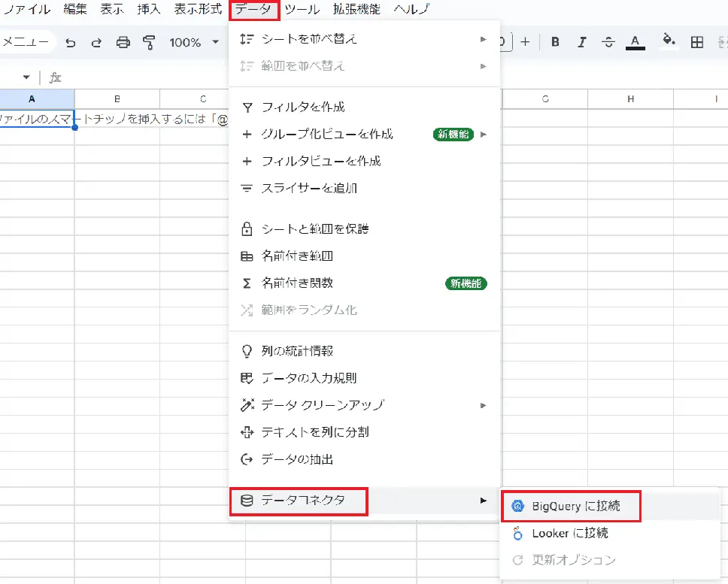Choose フィルタビューを作成

click(364, 161)
